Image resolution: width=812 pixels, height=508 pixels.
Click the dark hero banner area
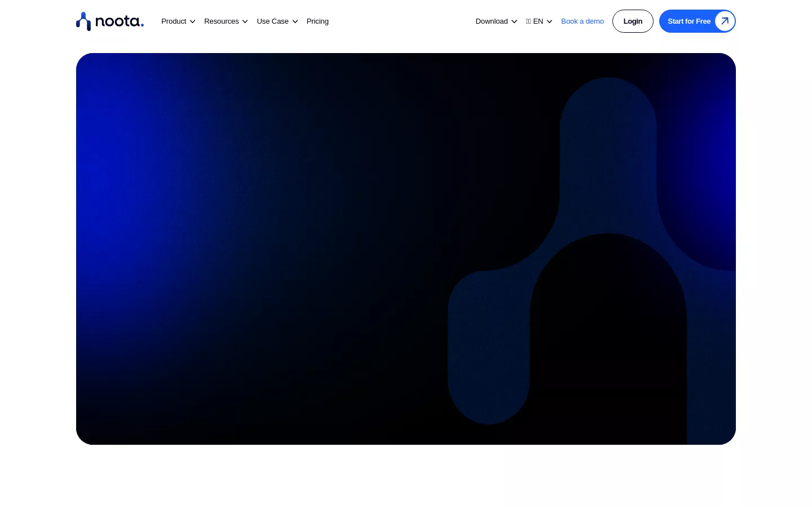(x=282, y=248)
